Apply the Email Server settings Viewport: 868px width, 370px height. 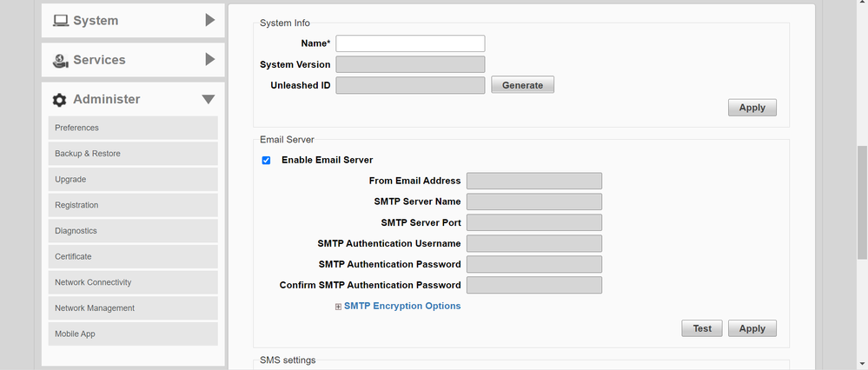pos(752,328)
